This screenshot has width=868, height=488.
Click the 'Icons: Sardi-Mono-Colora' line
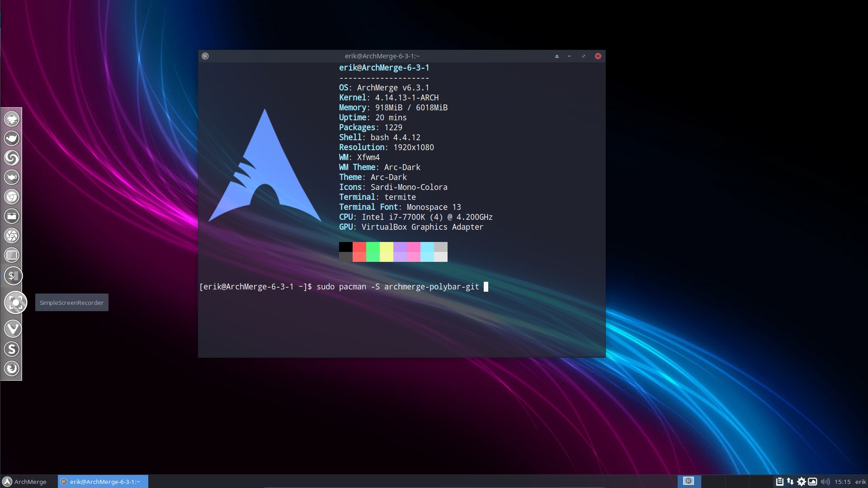click(393, 187)
